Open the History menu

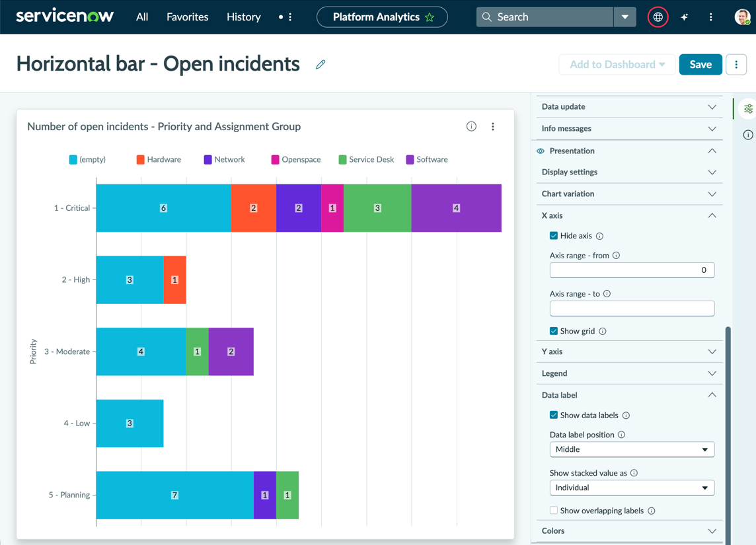point(243,17)
